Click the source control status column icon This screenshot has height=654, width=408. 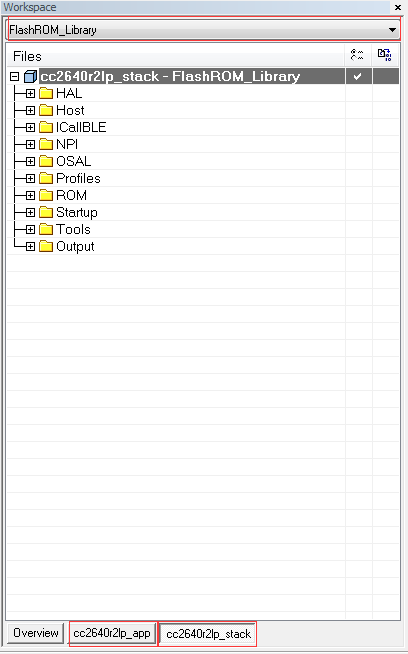pos(384,55)
